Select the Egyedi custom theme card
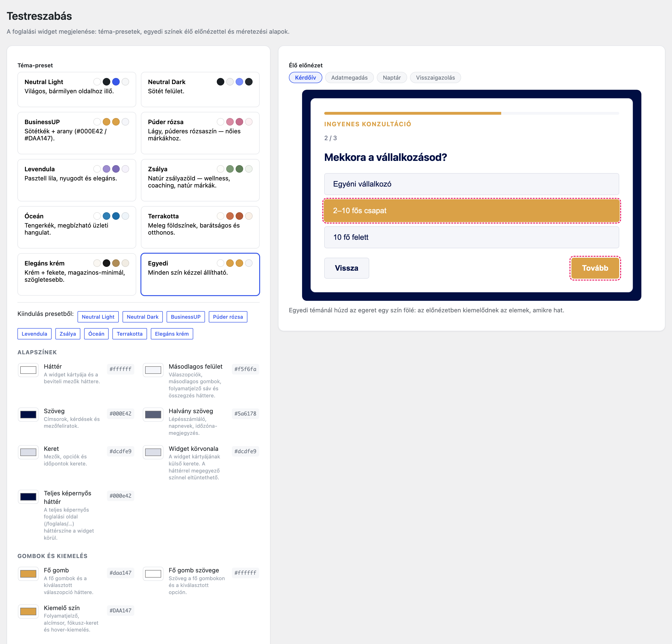Screen dimensions: 672x644 pyautogui.click(x=200, y=274)
